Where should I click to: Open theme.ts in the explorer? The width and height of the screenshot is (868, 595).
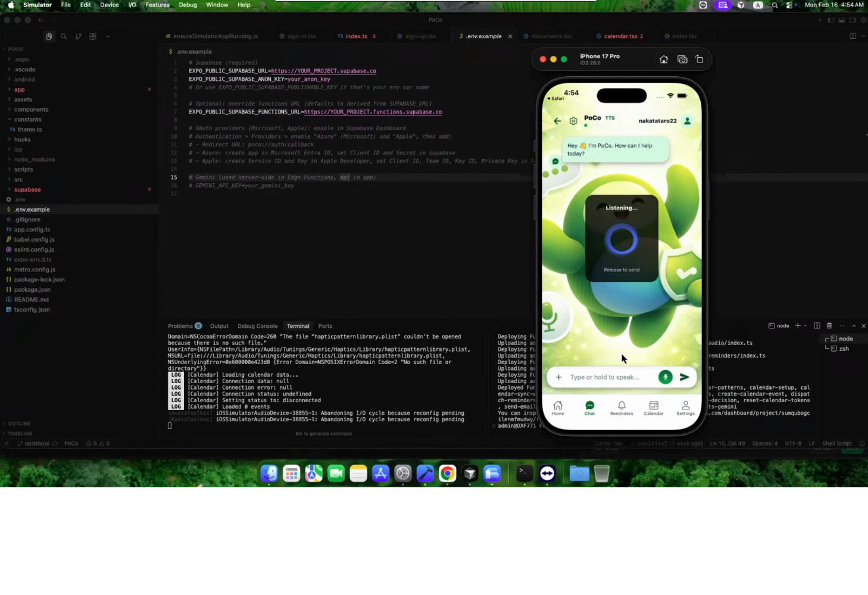pyautogui.click(x=30, y=130)
